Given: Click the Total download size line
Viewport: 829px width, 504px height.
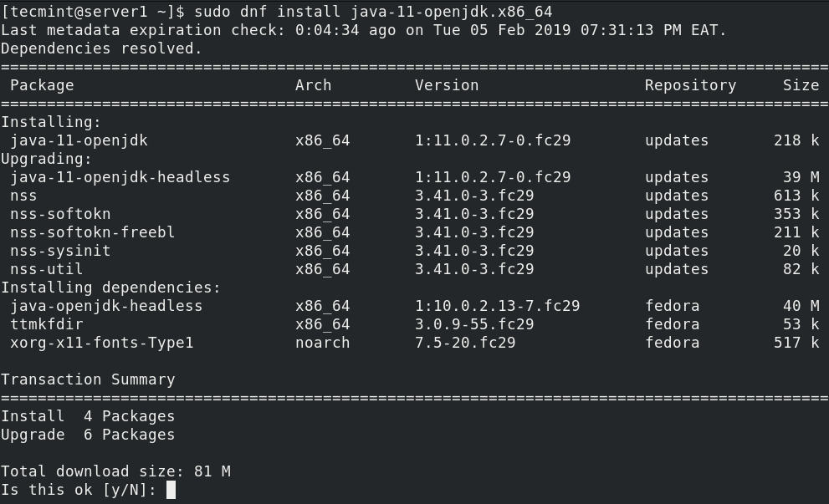Looking at the screenshot, I should 115,471.
